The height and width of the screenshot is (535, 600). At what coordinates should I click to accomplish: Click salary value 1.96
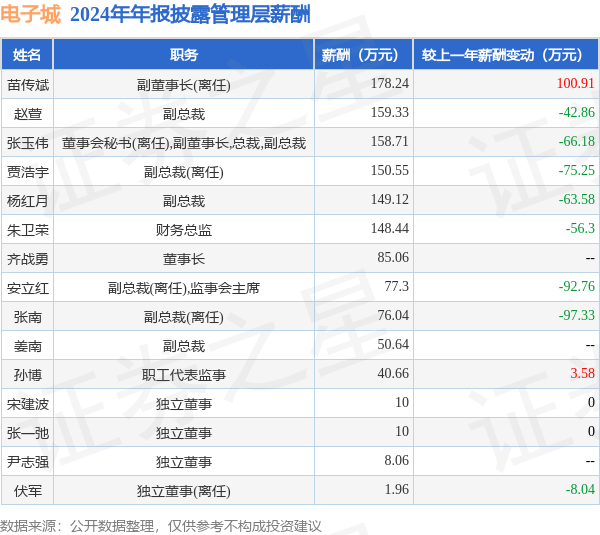(x=396, y=489)
